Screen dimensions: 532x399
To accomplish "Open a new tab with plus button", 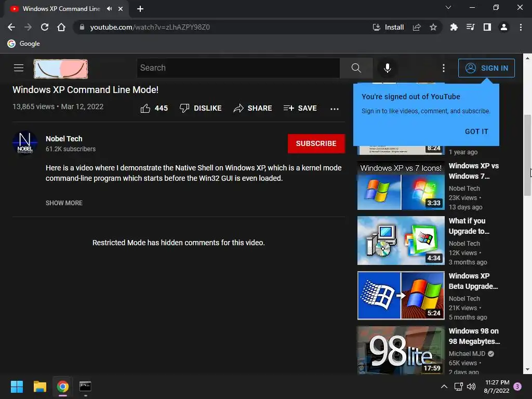I will [x=140, y=9].
